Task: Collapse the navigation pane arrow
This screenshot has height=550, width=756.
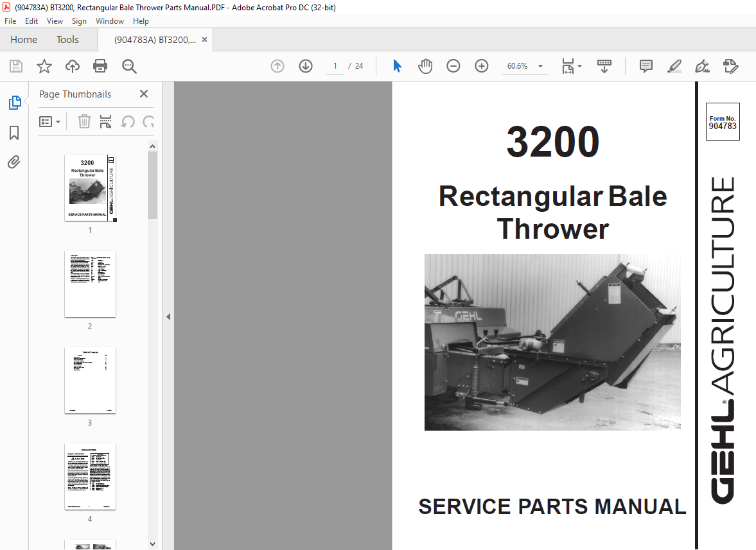Action: coord(168,316)
